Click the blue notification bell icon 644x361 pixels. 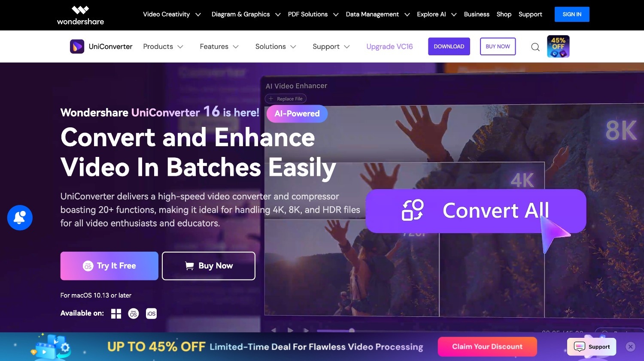[x=20, y=218]
